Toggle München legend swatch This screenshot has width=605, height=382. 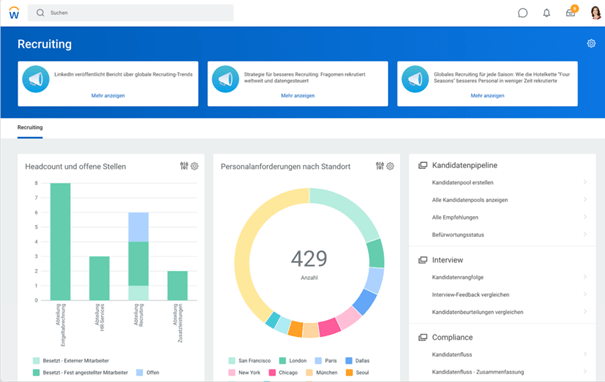[309, 373]
